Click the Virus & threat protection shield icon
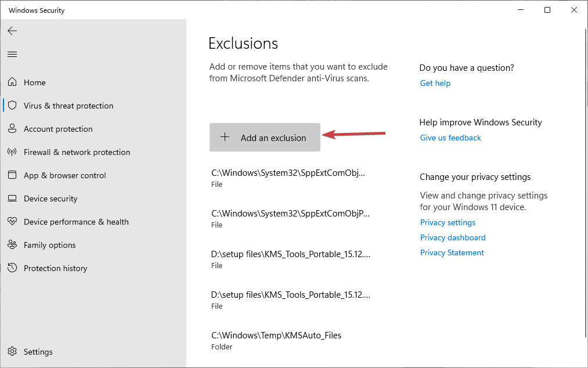This screenshot has width=588, height=368. pyautogui.click(x=12, y=105)
